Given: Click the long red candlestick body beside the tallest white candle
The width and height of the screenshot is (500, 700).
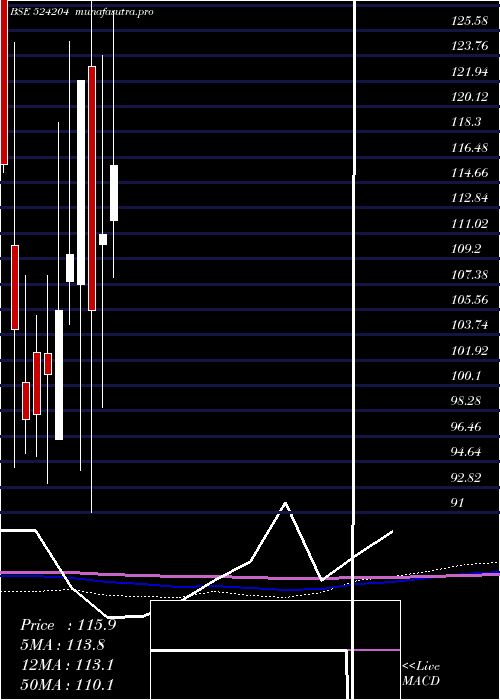Looking at the screenshot, I should (92, 188).
